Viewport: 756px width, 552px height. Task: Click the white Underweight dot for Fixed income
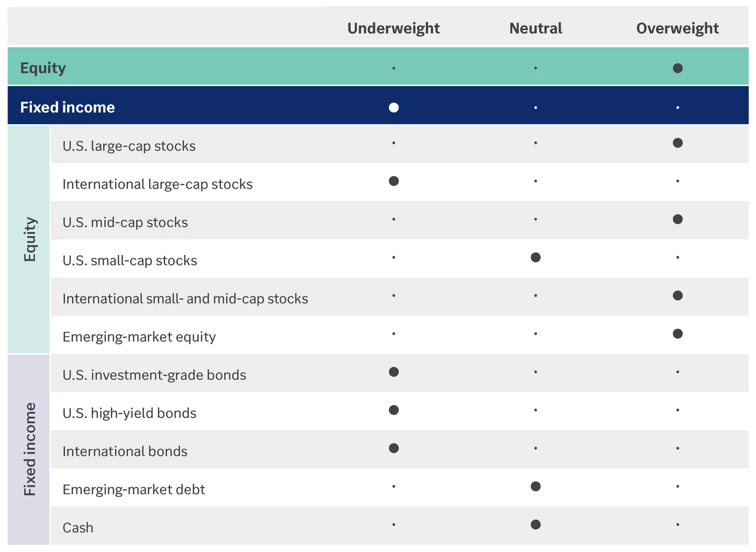tap(394, 108)
